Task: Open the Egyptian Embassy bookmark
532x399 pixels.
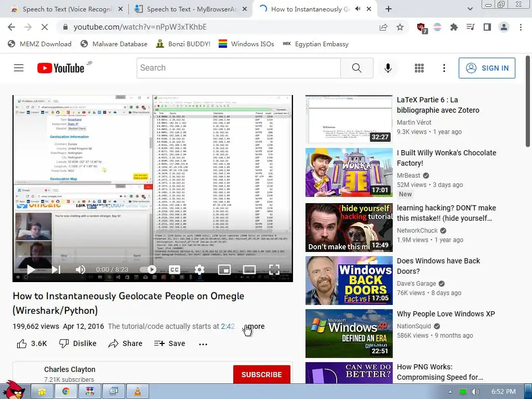Action: coord(316,44)
